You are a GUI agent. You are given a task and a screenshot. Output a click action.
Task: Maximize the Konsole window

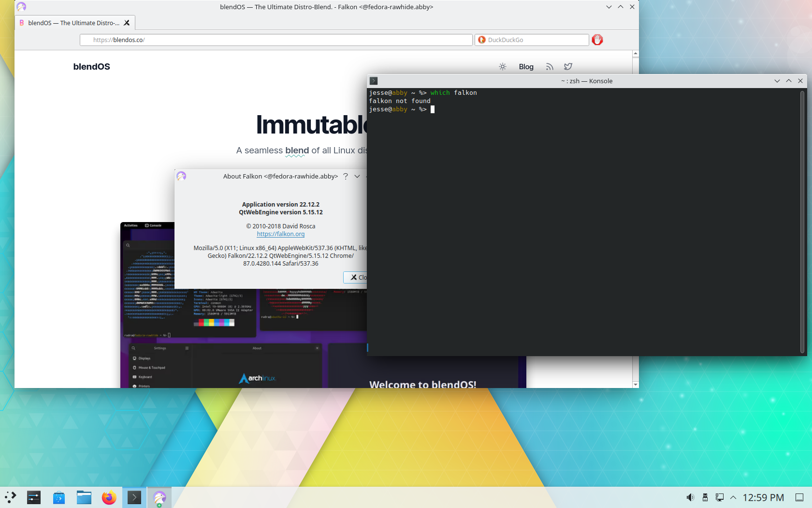coord(789,81)
